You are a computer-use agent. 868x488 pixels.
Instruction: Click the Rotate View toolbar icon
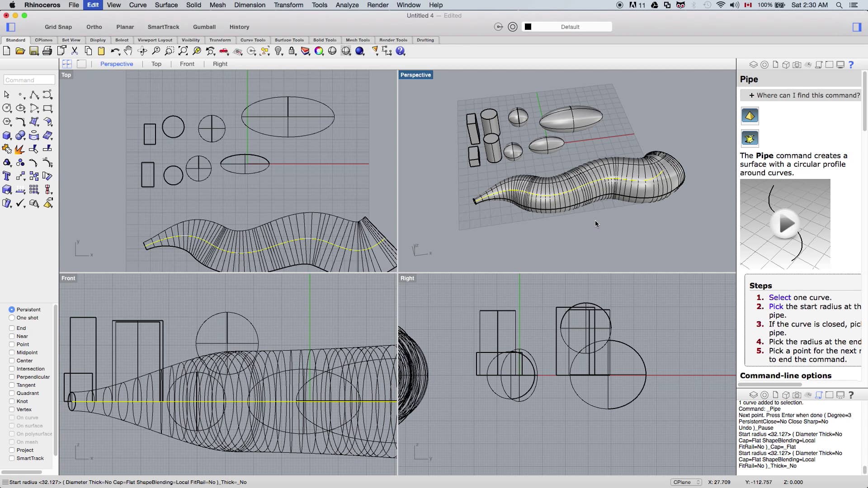click(x=142, y=51)
